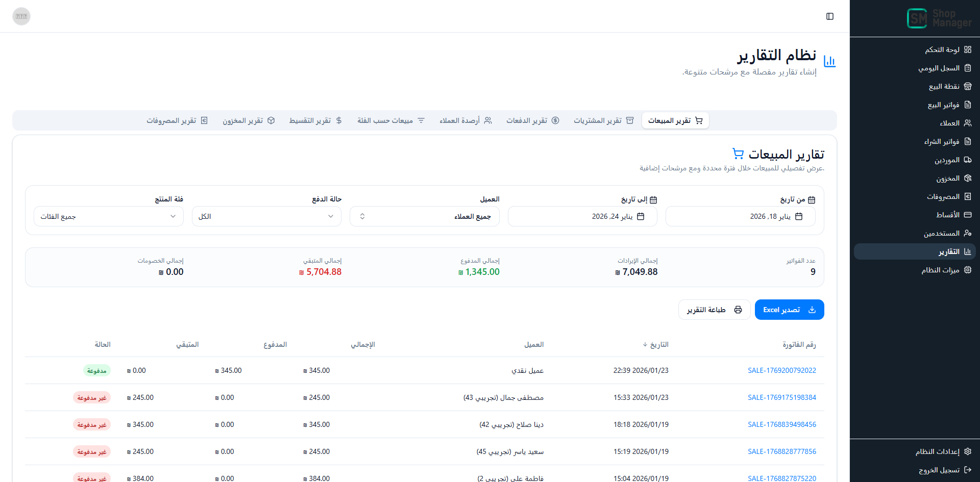
Task: Switch to purchases report (تقرير المشتريات) tab
Action: point(603,120)
